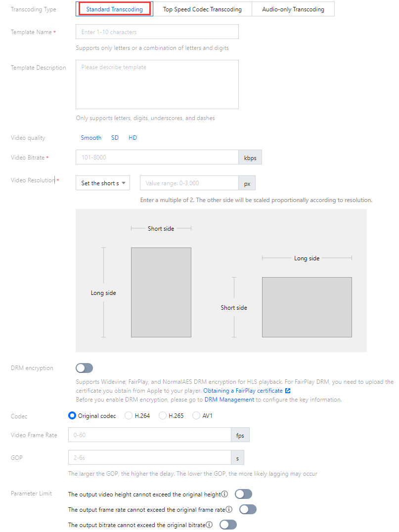This screenshot has width=399, height=532.
Task: Click the 'Parameter Limit' label text
Action: (31, 493)
